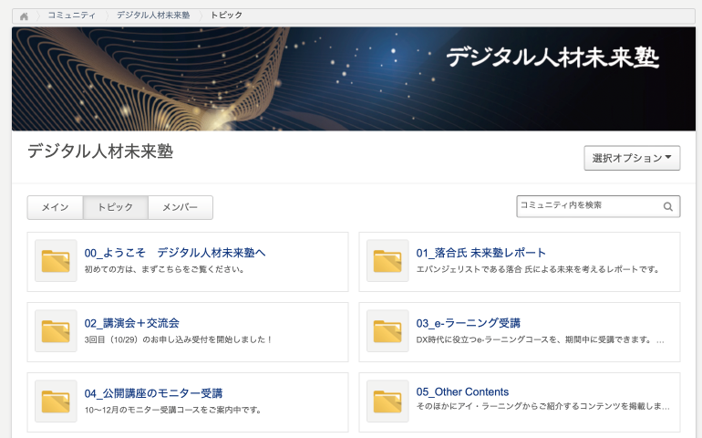The width and height of the screenshot is (702, 438).
Task: Click the folder icon for 02_講演会＋交流会
Action: 56,331
